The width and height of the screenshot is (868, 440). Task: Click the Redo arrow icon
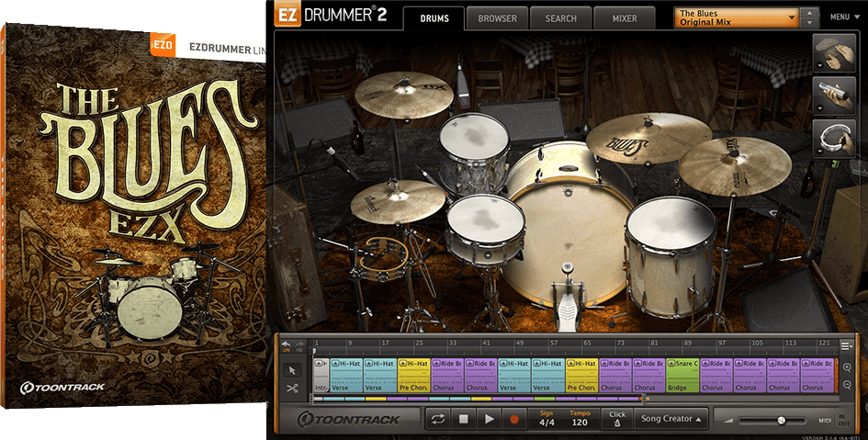tap(299, 346)
